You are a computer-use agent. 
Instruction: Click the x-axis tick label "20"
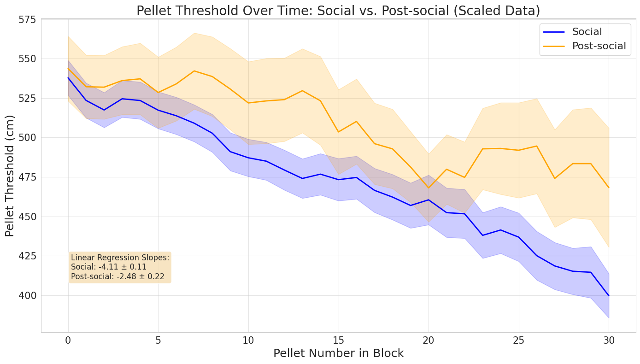[x=429, y=341]
